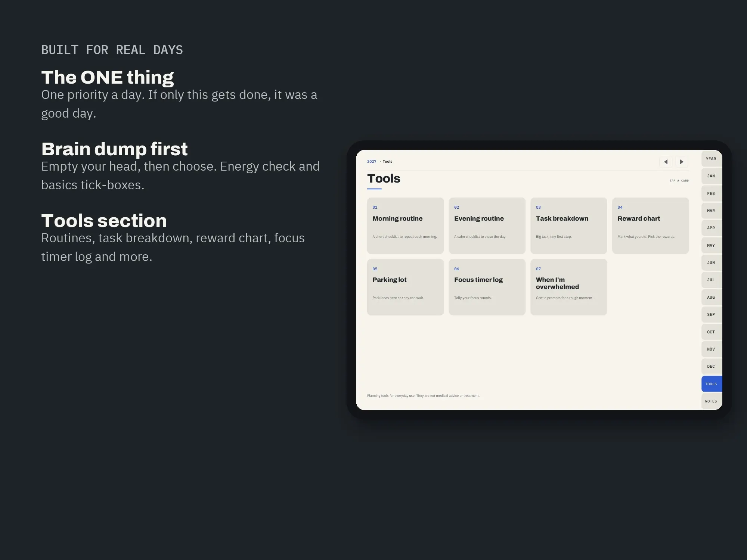Switch to the DEC tab
Image resolution: width=747 pixels, height=560 pixels.
(712, 366)
